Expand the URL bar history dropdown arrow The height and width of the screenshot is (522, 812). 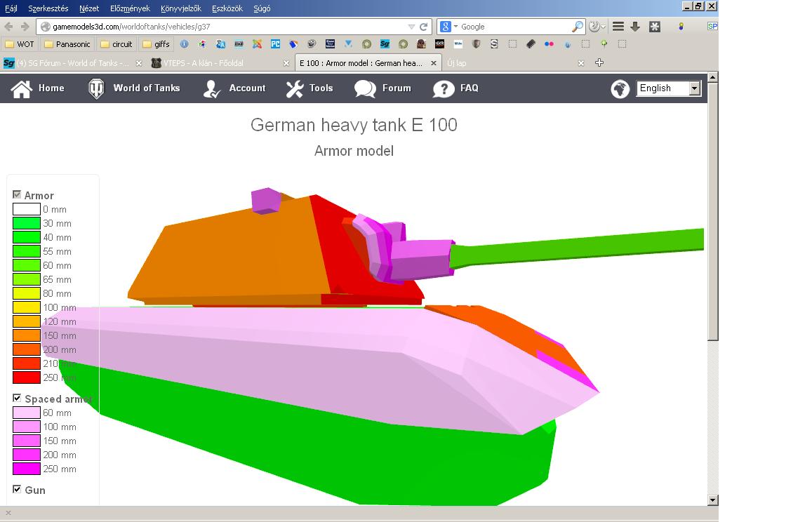[x=411, y=27]
